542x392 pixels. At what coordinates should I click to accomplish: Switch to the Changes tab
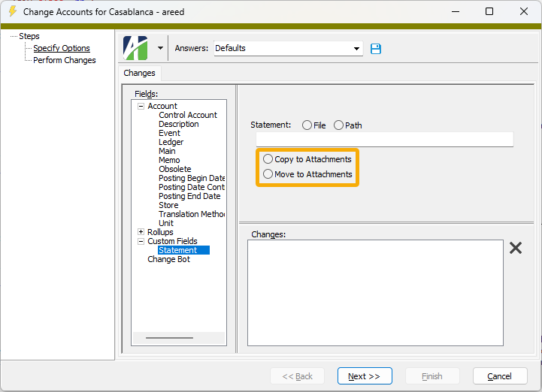[139, 73]
